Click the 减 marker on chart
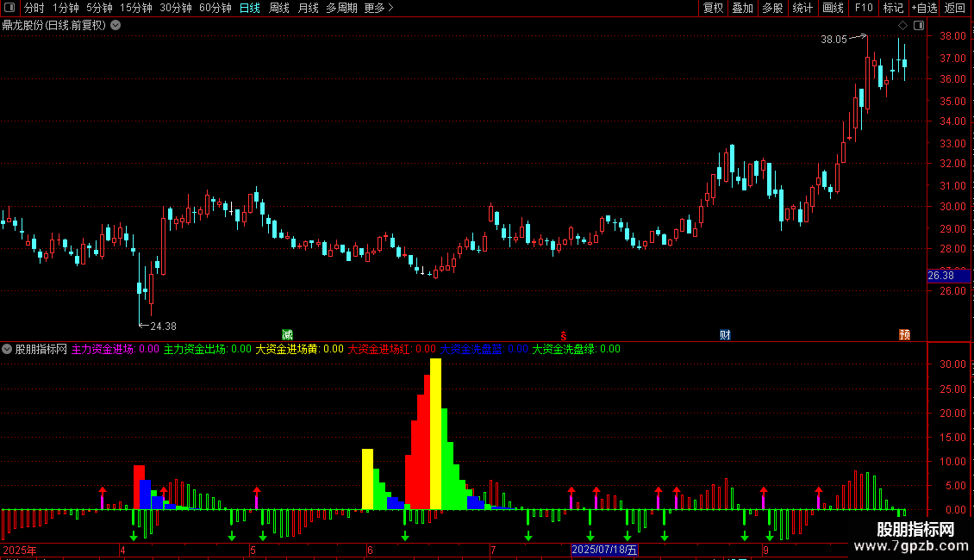This screenshot has width=974, height=560. [287, 335]
